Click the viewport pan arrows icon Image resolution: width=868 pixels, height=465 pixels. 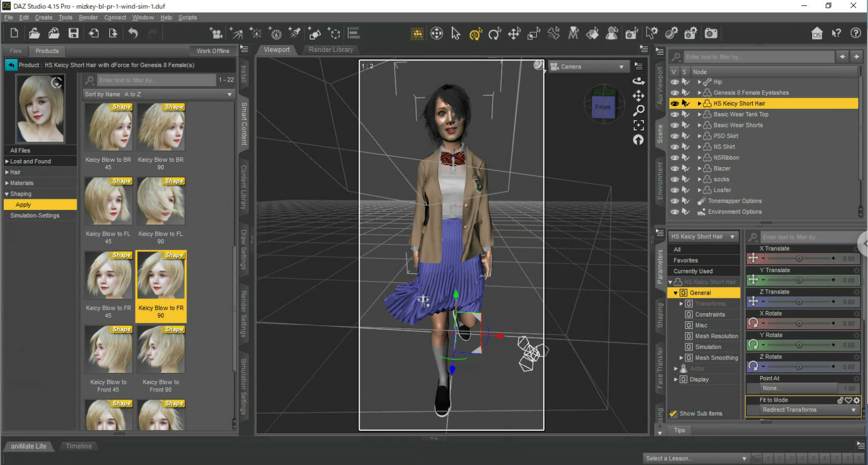pos(638,96)
